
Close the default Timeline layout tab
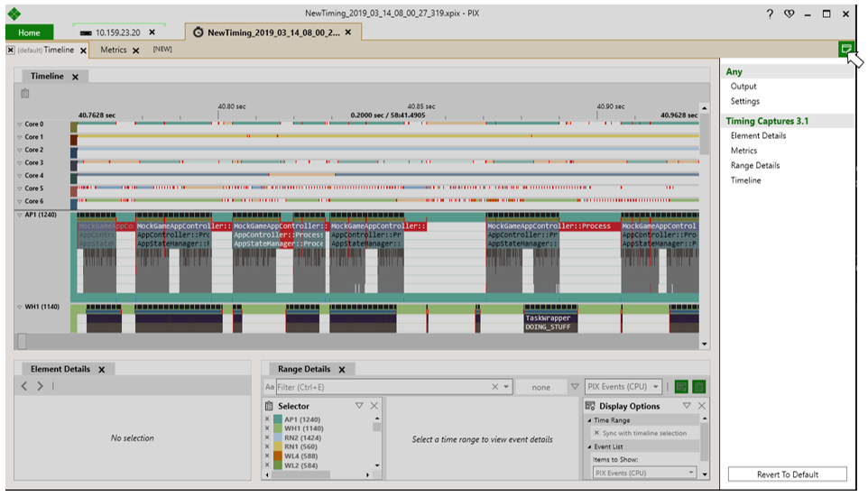[x=83, y=51]
